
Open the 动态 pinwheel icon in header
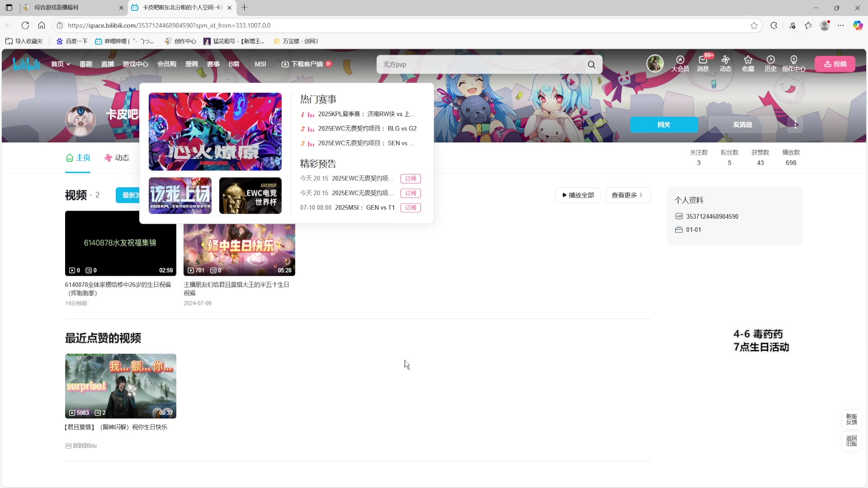(x=726, y=64)
